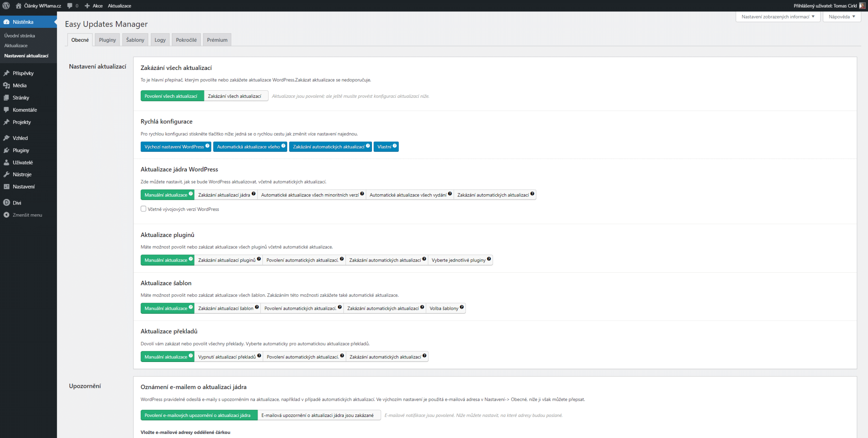Switch to the Prémium tab

[217, 40]
